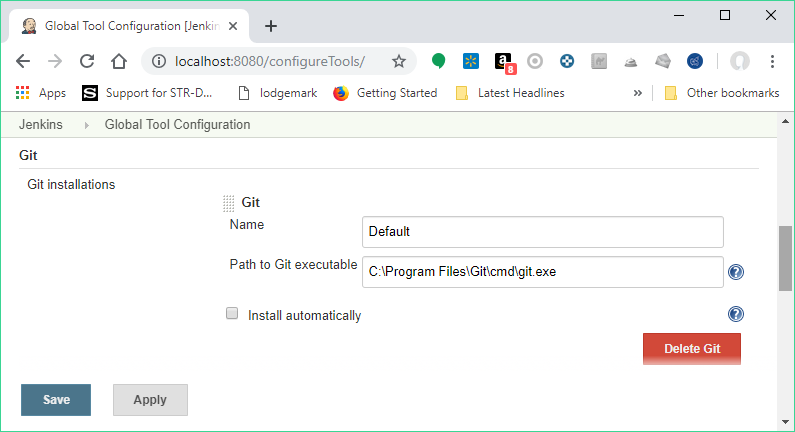Select the Global Tool Configuration browser tab

(129, 26)
